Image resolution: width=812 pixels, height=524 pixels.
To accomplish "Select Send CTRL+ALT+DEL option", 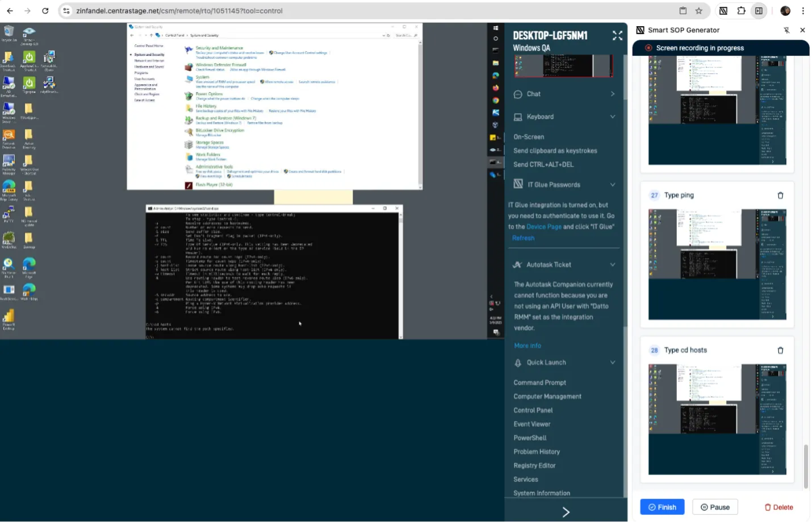I will (x=543, y=165).
